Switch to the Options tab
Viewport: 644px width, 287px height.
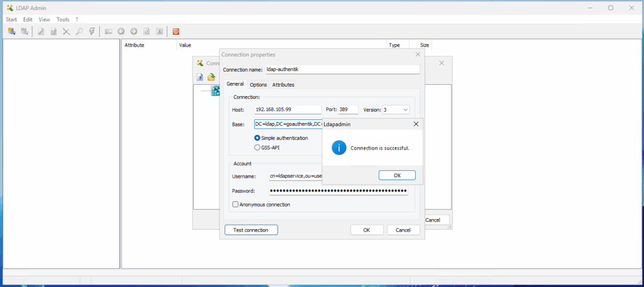(258, 85)
